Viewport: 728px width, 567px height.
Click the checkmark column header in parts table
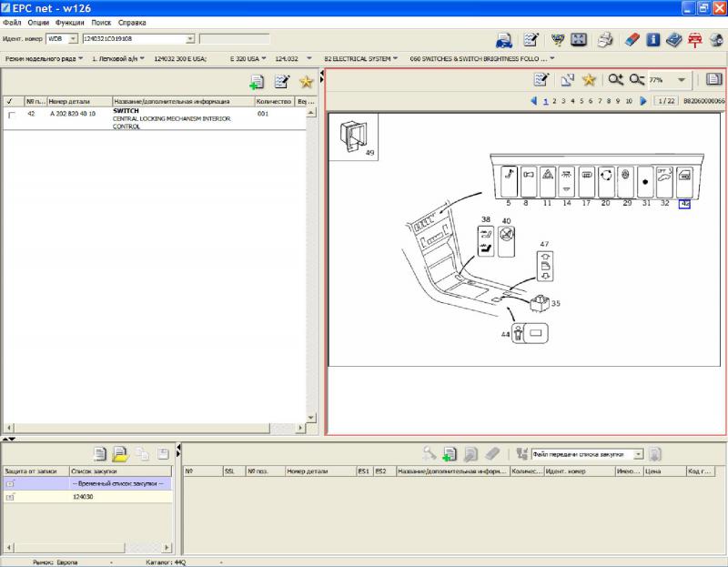[x=11, y=101]
